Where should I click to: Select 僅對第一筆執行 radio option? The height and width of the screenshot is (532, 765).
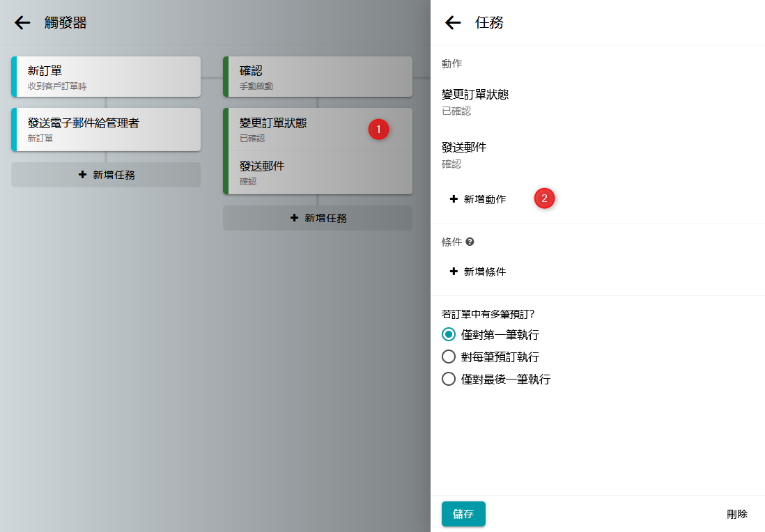[x=449, y=335]
